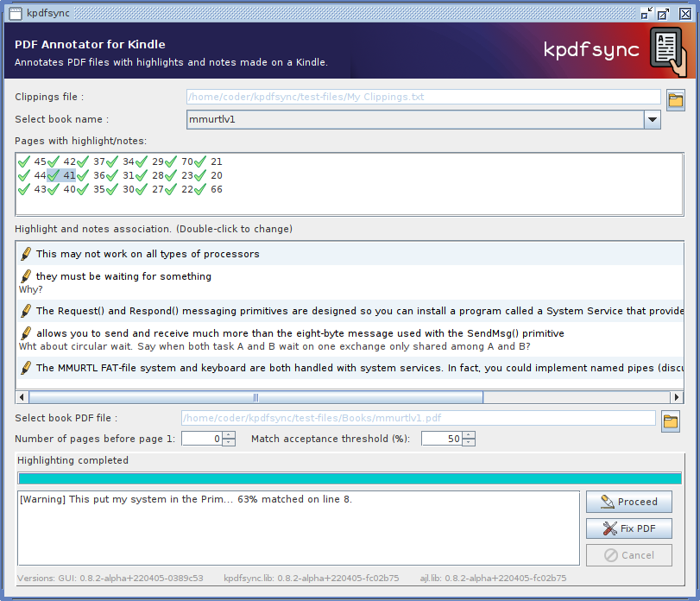Select page 36 in pages list
Screen dimensions: 700x601
click(91, 175)
